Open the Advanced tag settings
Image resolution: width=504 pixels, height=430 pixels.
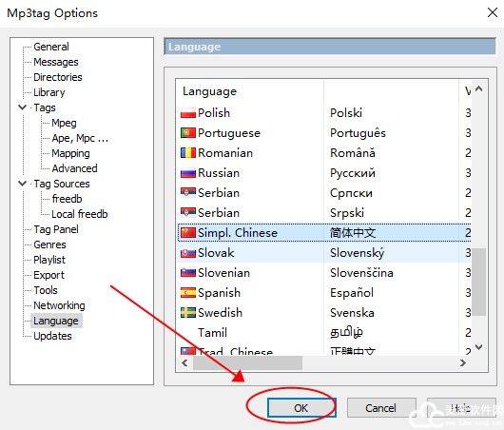click(74, 168)
